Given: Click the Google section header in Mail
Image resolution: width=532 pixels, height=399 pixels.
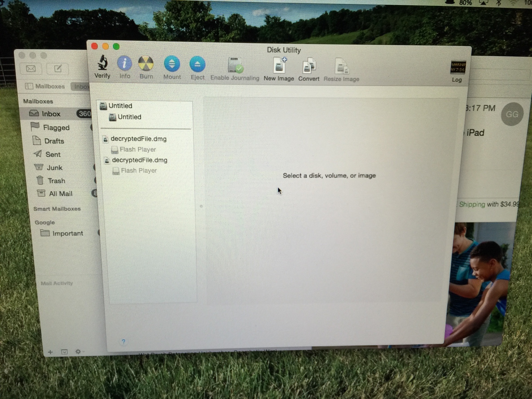Looking at the screenshot, I should [x=45, y=222].
